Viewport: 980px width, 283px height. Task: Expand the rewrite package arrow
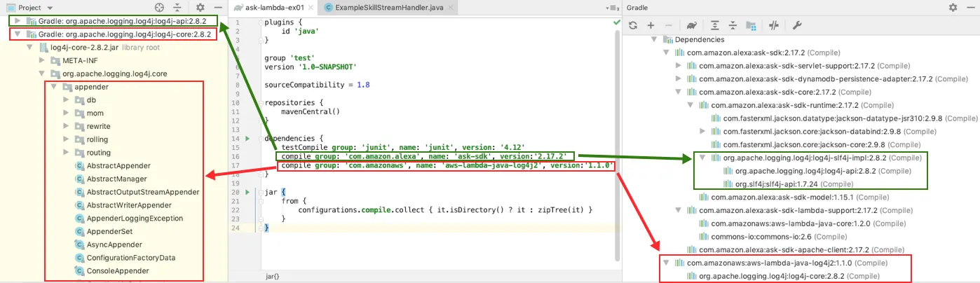[x=67, y=126]
